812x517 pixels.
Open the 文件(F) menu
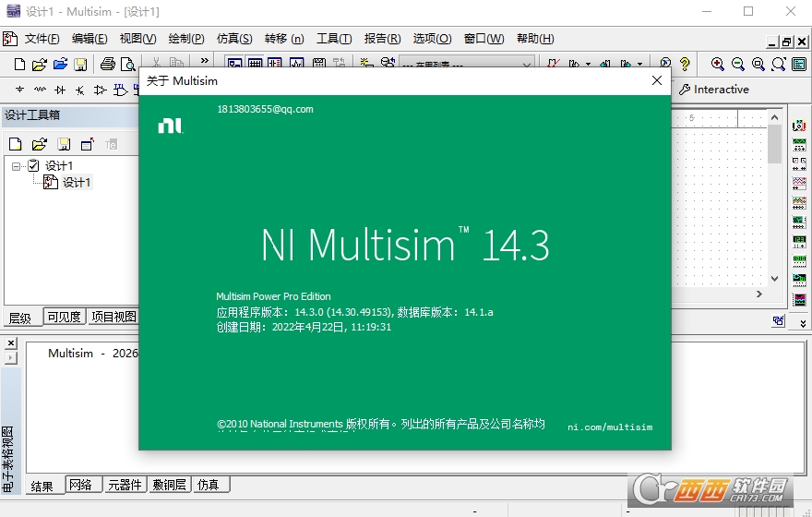click(42, 39)
